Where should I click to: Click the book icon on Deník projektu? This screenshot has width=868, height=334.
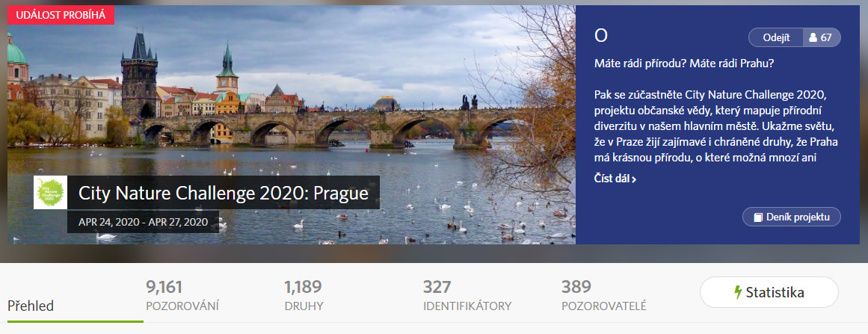coord(758,217)
